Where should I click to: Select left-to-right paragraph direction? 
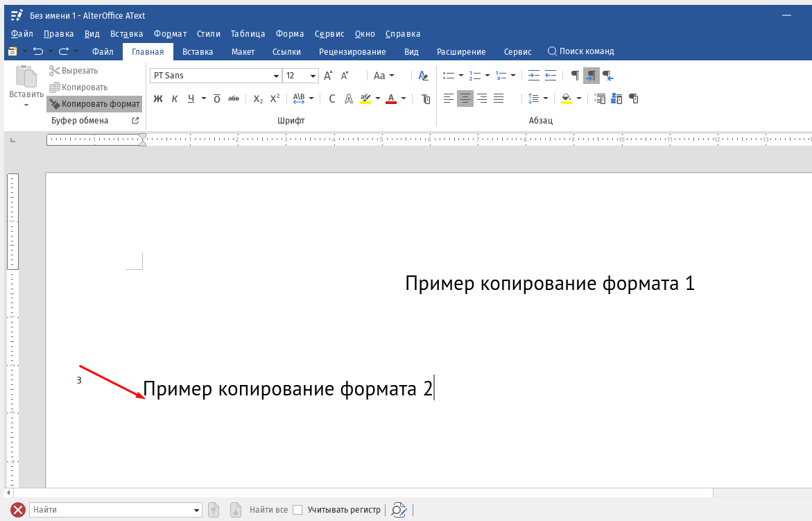tap(591, 76)
